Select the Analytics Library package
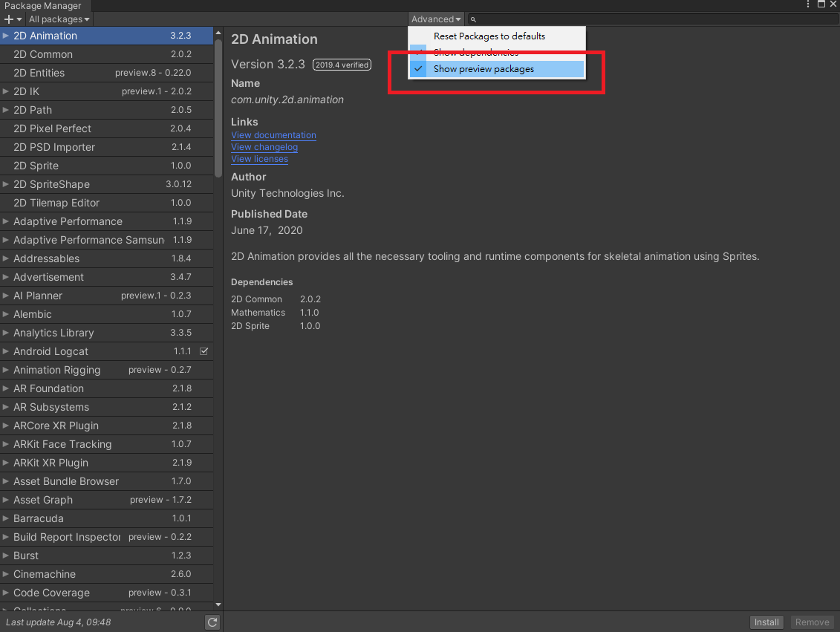Image resolution: width=840 pixels, height=632 pixels. (x=107, y=333)
